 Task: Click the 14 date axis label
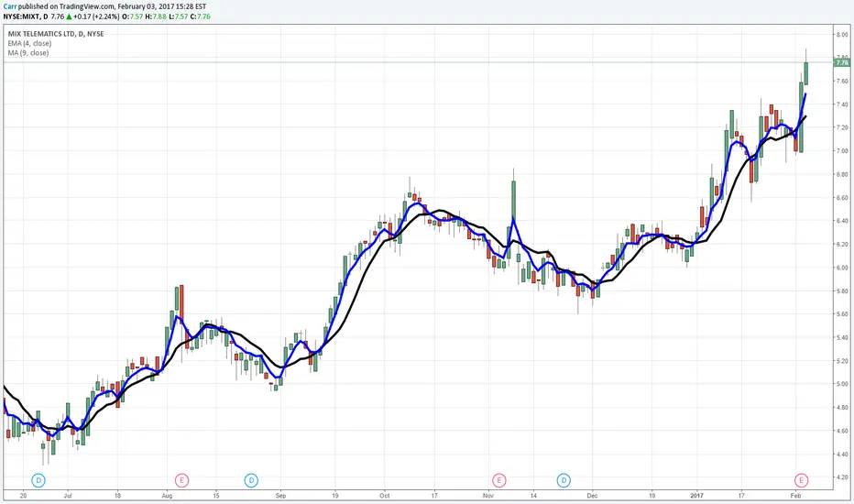(533, 496)
